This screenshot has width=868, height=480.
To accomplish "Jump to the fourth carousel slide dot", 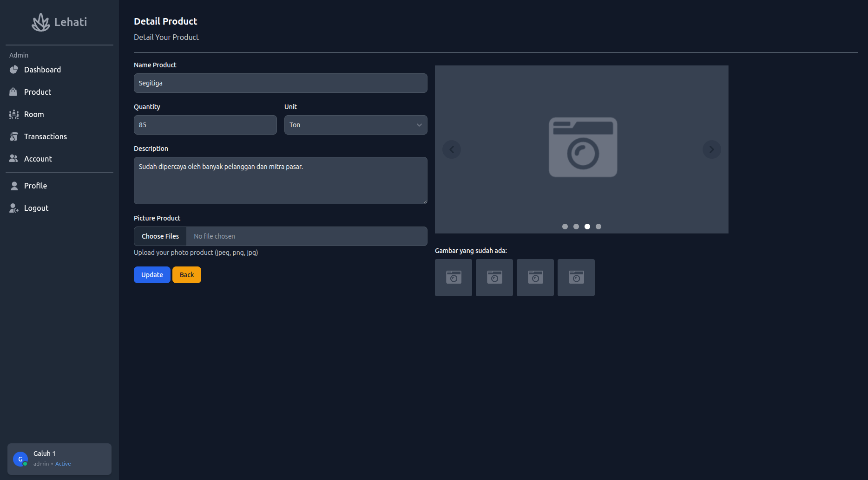I will point(598,227).
